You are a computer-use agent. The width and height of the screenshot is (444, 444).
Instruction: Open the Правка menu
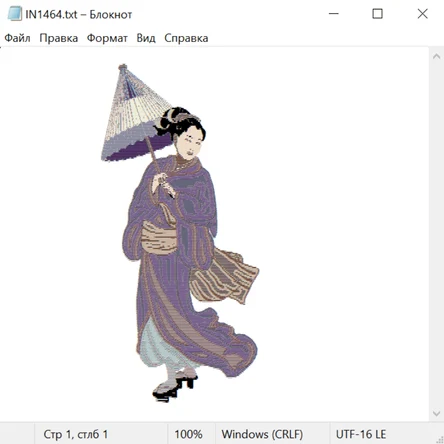tap(59, 38)
